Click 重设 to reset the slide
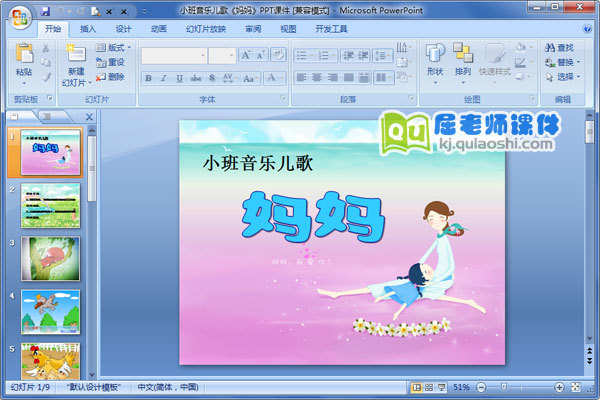Image resolution: width=600 pixels, height=400 pixels. pyautogui.click(x=111, y=62)
